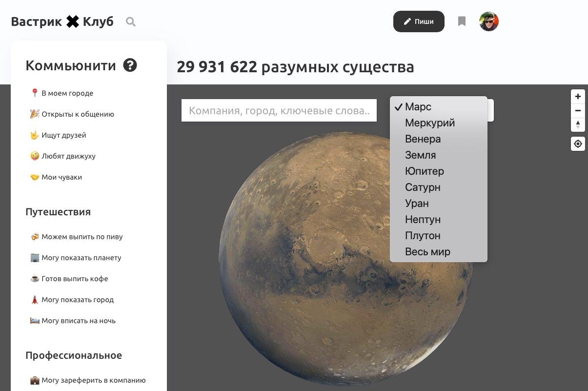Zoom out on the map with minus
Viewport: 588px width, 391px height.
[x=578, y=111]
